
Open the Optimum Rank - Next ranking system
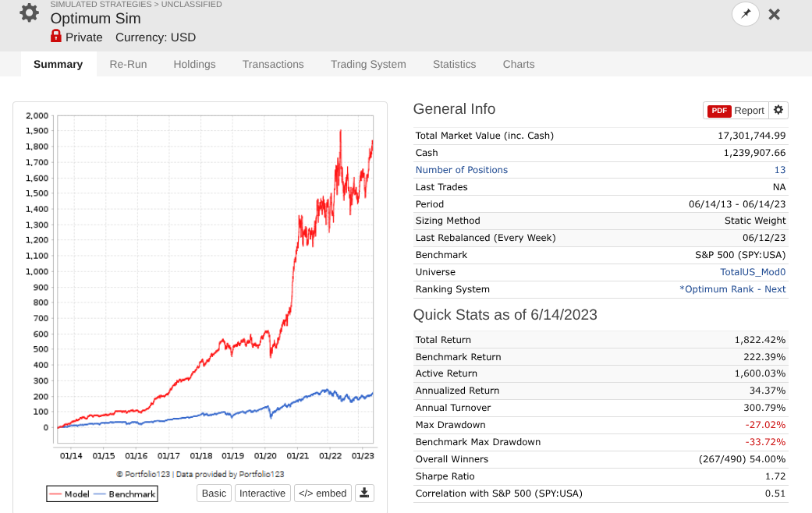(732, 288)
